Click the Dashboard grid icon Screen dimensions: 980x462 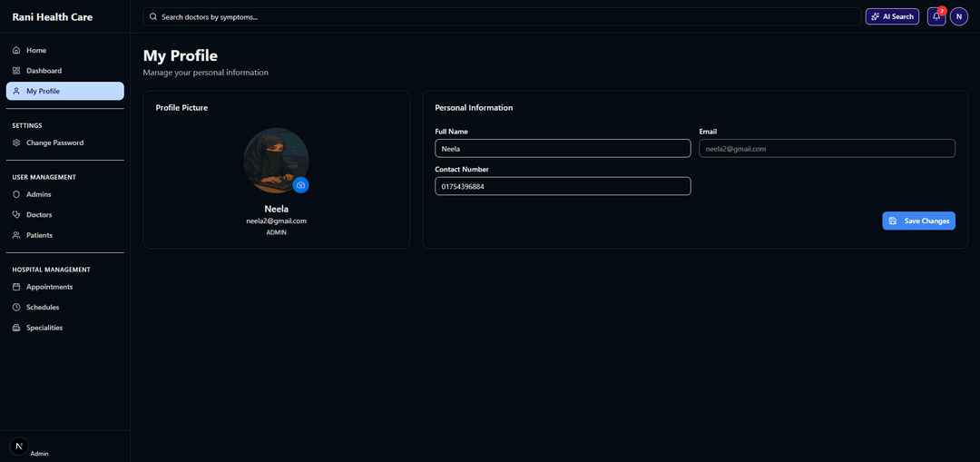[16, 71]
